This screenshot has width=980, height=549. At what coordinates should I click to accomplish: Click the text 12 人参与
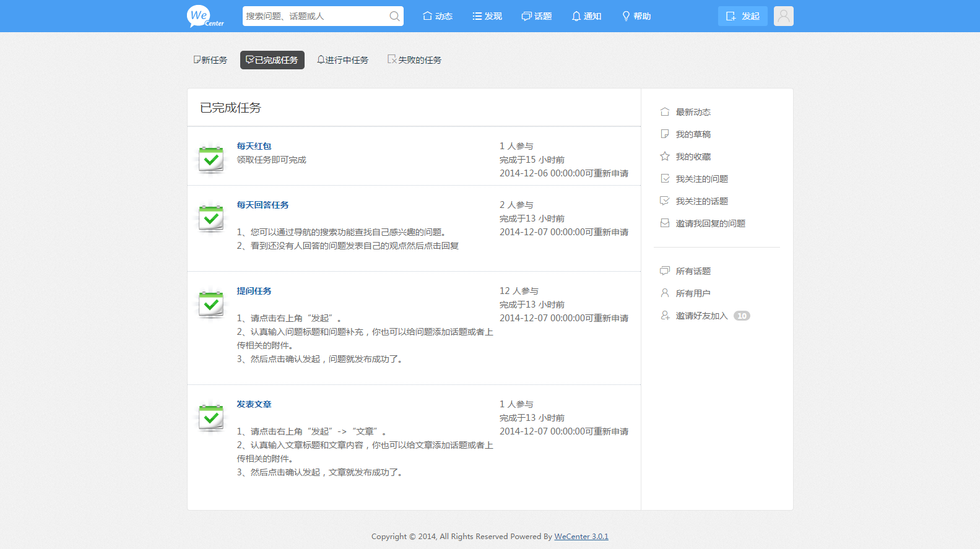519,291
